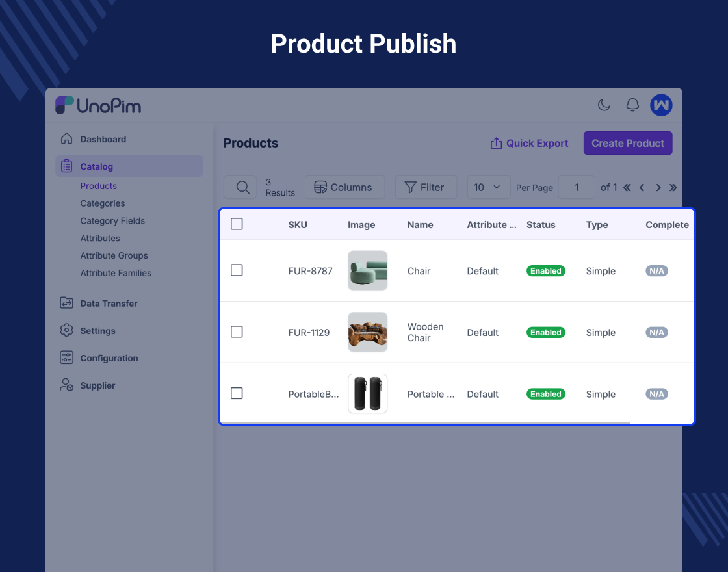728x572 pixels.
Task: Go to next page arrow
Action: point(658,188)
